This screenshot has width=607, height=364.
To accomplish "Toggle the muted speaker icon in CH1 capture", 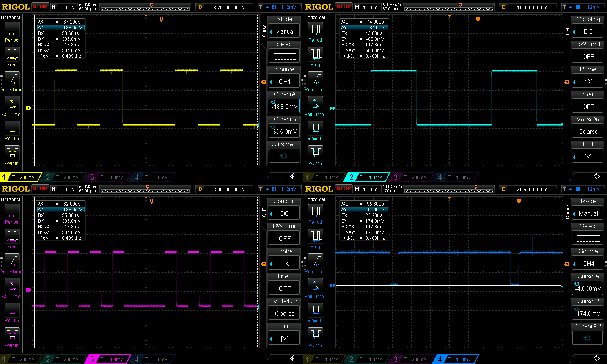I will (294, 176).
